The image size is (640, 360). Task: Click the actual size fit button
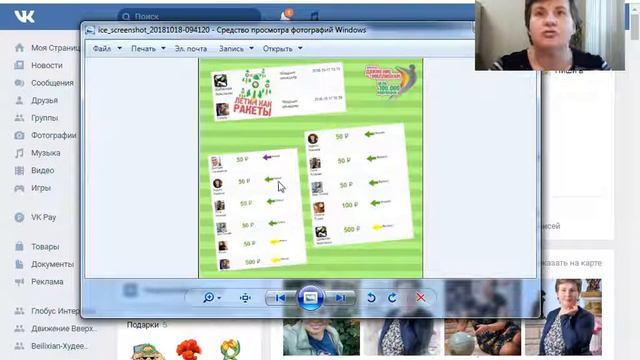click(245, 298)
